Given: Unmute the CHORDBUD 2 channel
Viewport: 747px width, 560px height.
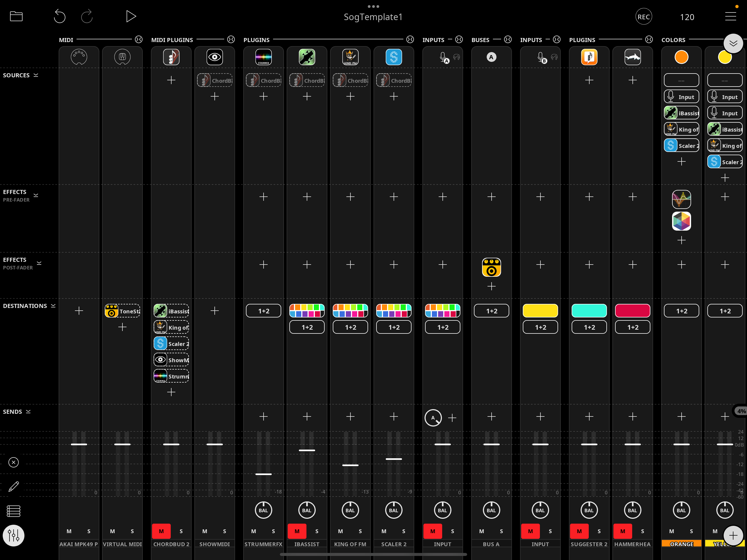Looking at the screenshot, I should click(162, 531).
